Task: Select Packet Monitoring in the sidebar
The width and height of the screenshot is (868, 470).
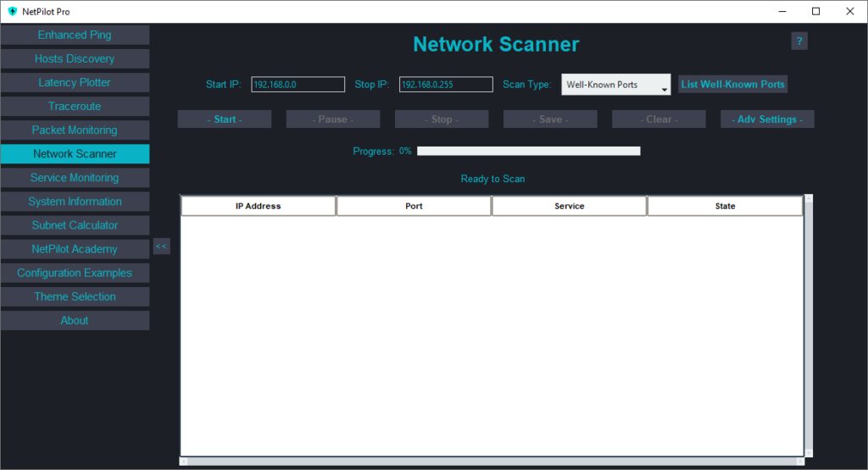Action: pos(75,130)
